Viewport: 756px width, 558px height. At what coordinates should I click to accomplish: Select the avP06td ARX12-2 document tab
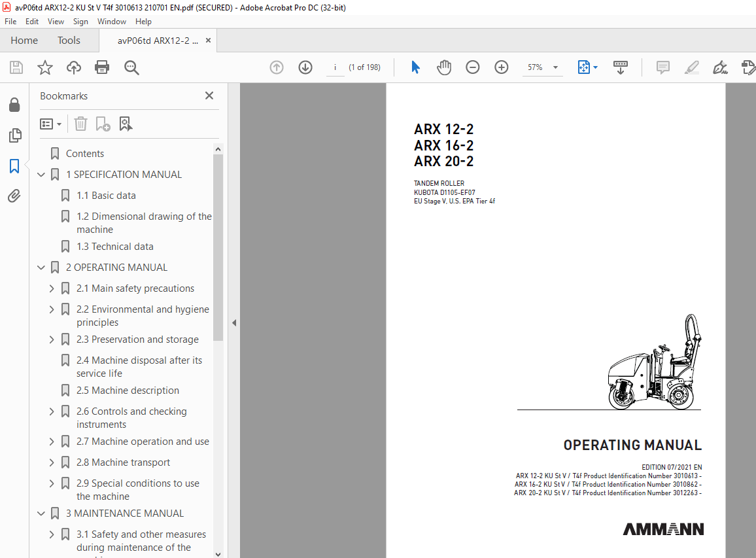(x=158, y=41)
